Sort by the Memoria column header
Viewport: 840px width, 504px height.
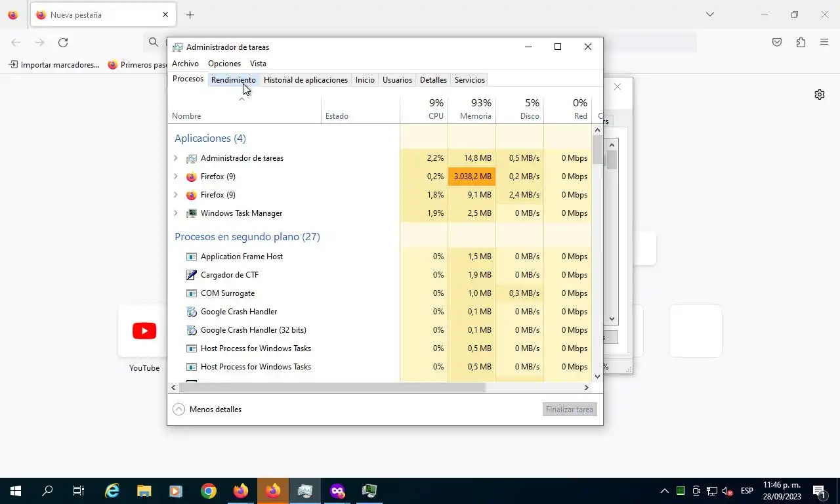pos(472,110)
